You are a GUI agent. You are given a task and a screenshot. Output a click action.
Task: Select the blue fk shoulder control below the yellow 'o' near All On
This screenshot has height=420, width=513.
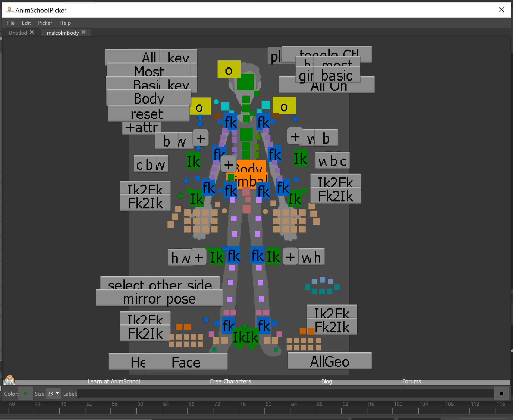[263, 122]
